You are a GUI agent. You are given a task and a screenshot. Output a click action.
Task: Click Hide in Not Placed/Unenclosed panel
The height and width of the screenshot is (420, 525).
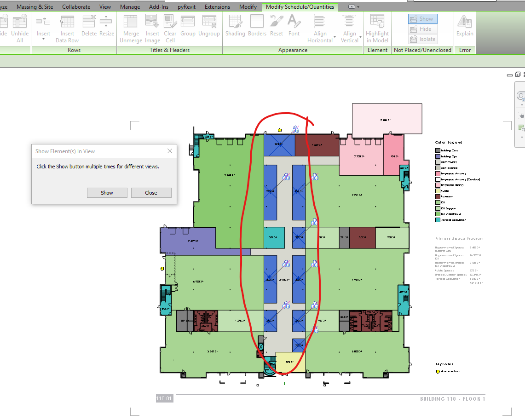point(422,29)
